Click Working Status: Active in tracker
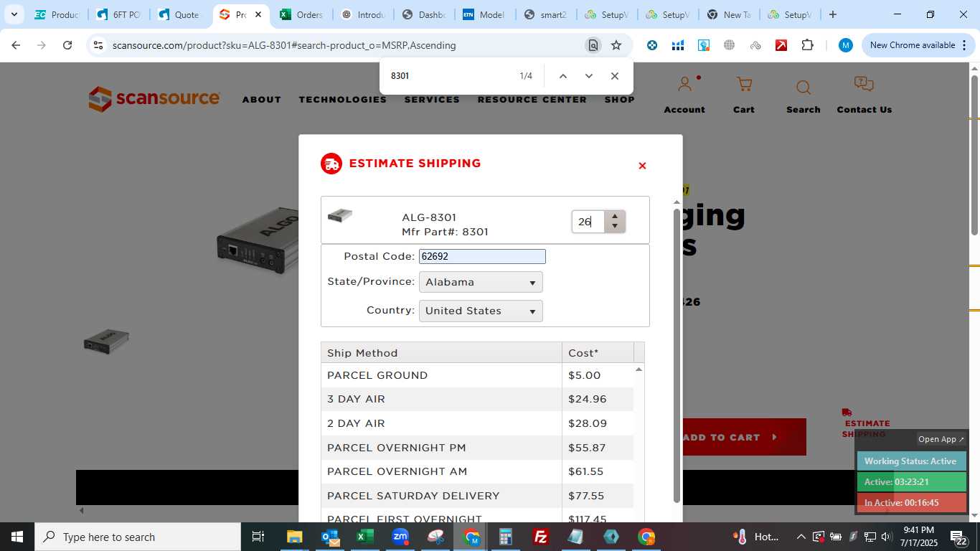Image resolution: width=980 pixels, height=551 pixels. click(x=910, y=461)
